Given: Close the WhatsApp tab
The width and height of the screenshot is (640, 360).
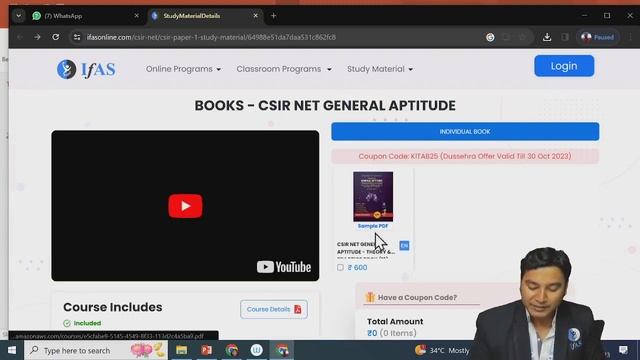Looking at the screenshot, I should tap(136, 16).
